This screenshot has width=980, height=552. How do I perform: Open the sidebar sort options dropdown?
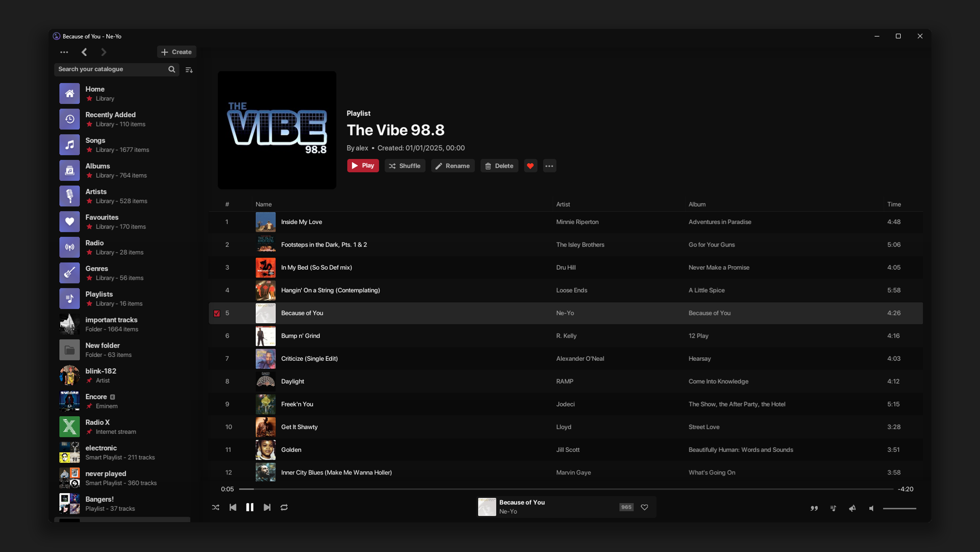[189, 70]
